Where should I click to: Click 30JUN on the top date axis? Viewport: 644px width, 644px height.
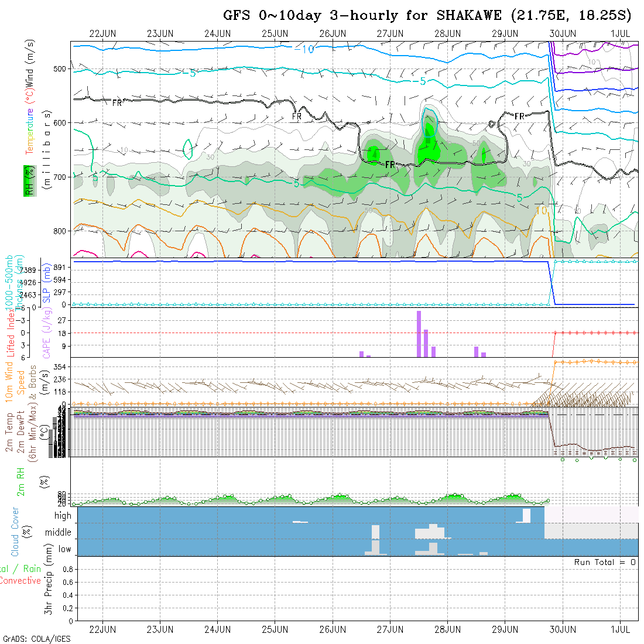563,33
